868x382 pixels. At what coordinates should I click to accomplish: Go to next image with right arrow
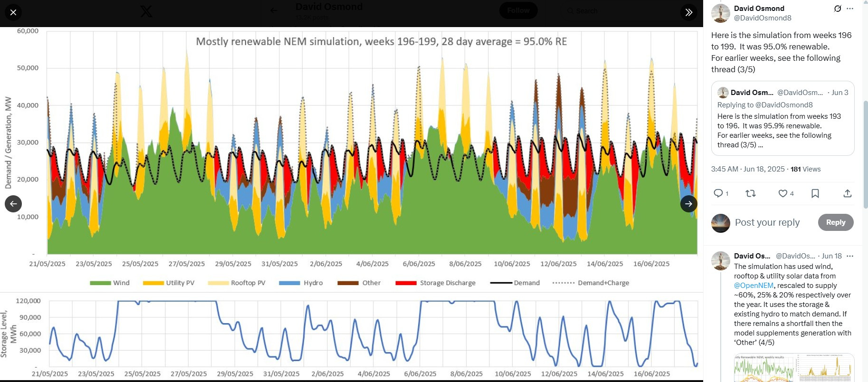point(689,204)
